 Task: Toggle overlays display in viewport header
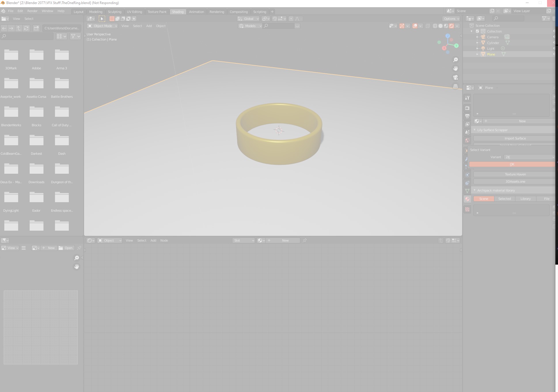pyautogui.click(x=415, y=26)
